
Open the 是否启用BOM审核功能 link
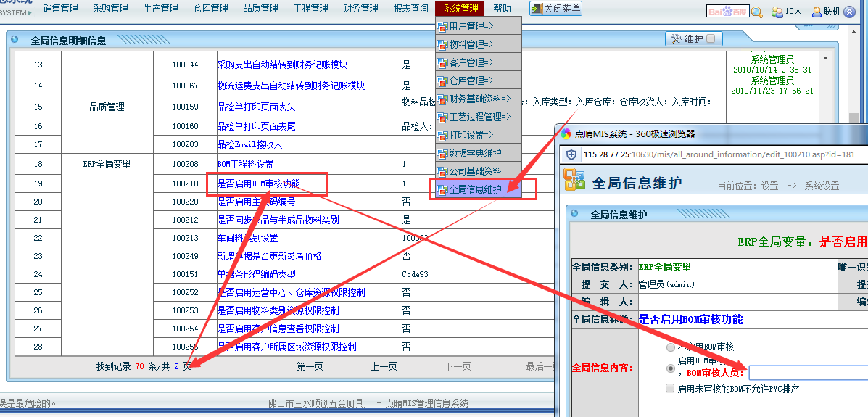(x=258, y=183)
